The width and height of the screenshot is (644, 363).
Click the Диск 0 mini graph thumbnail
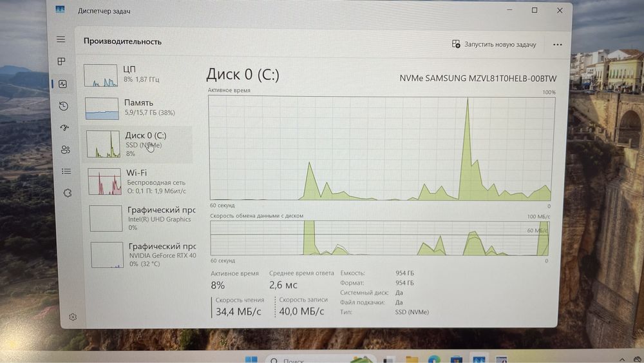click(103, 144)
